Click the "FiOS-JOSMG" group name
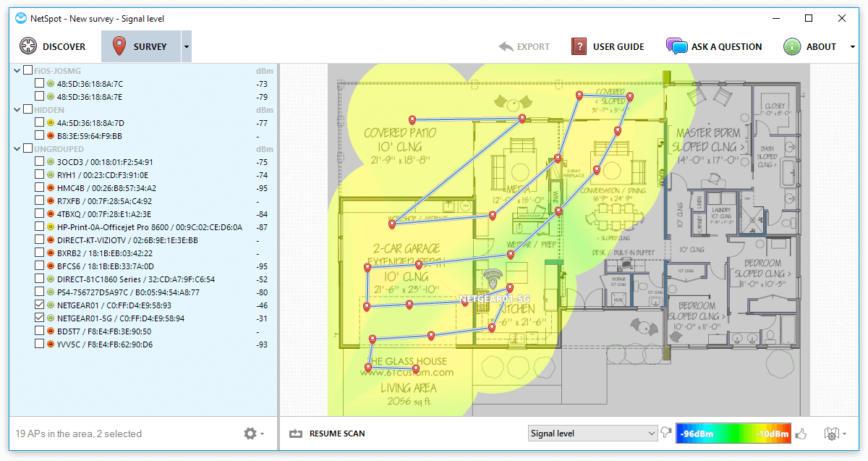The height and width of the screenshot is (461, 868). coord(58,71)
